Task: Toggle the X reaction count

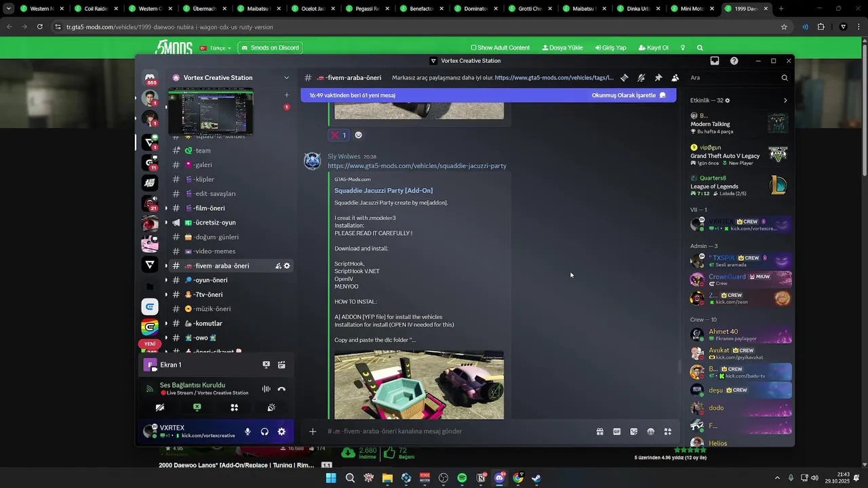Action: [x=338, y=135]
